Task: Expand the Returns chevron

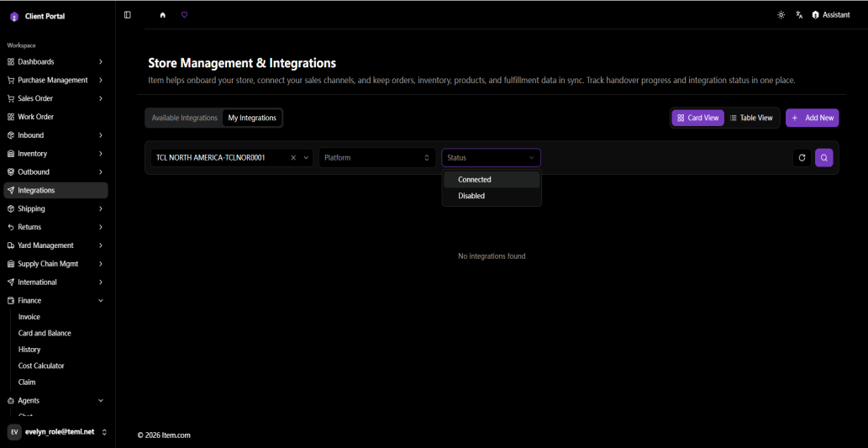Action: [101, 227]
